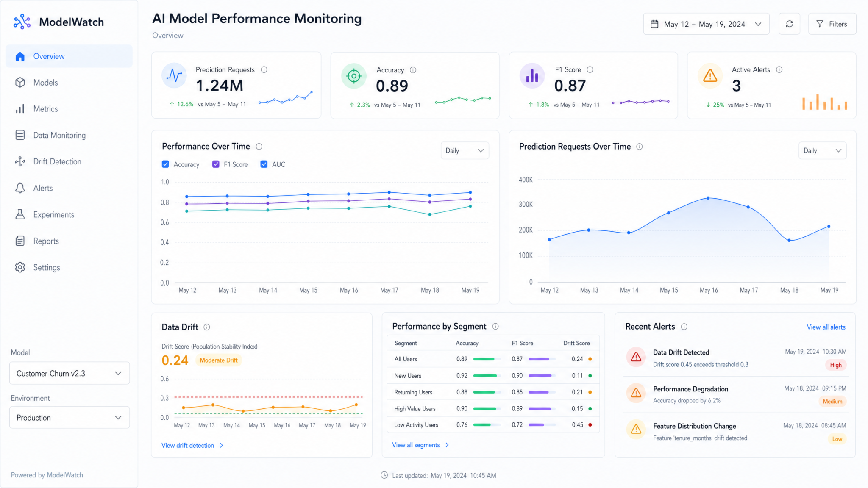868x488 pixels.
Task: Click the May 16 peak point on requests chart
Action: click(708, 198)
